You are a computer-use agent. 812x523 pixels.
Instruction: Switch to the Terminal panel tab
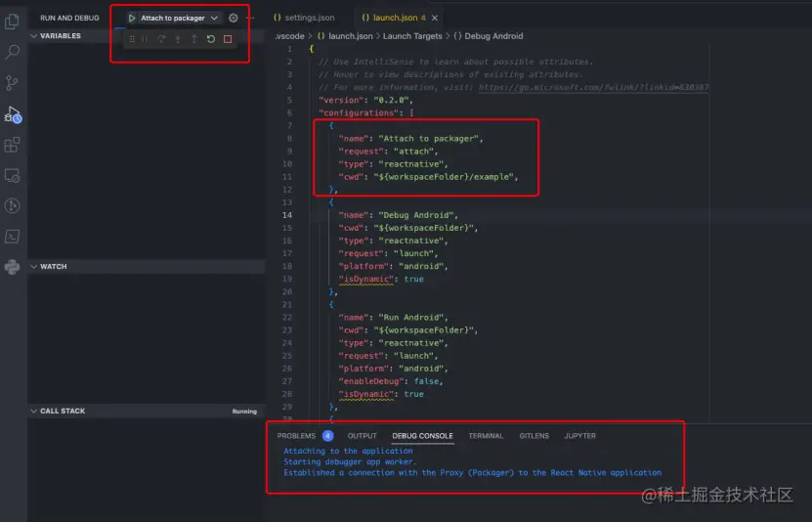(x=486, y=436)
